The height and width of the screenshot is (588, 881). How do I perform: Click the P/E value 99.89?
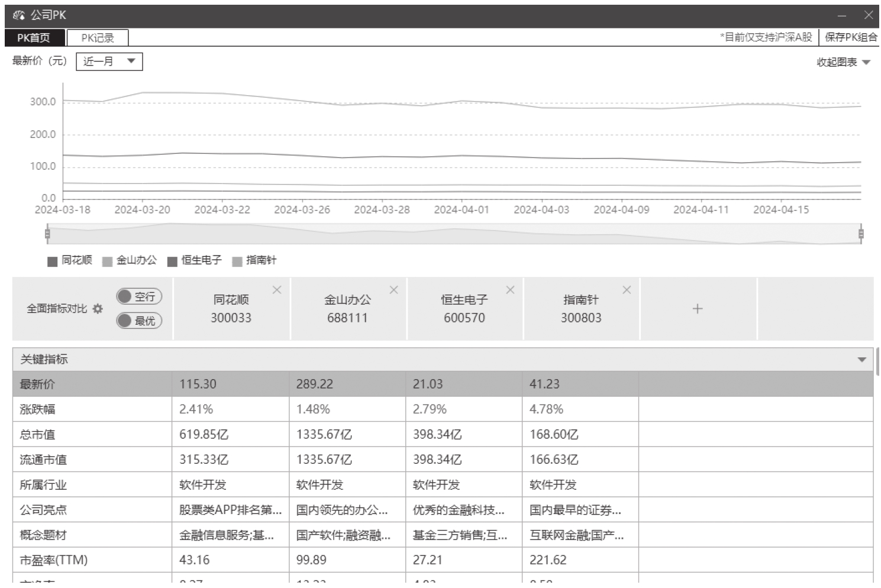(x=311, y=560)
